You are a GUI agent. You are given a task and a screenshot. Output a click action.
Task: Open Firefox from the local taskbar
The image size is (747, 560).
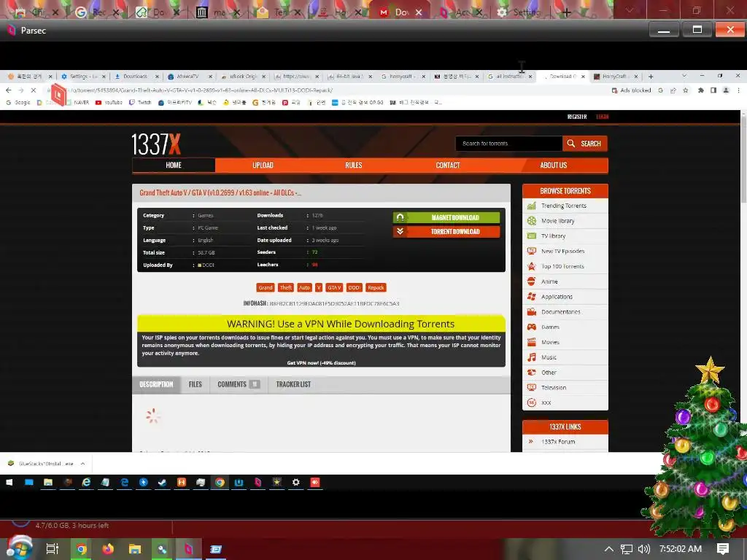point(108,549)
